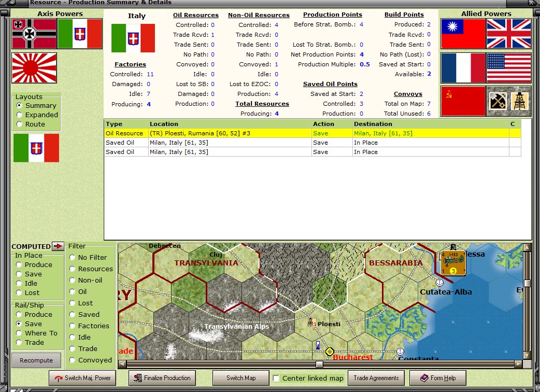Image resolution: width=540 pixels, height=392 pixels.
Task: Click the Factories heading
Action: click(130, 64)
